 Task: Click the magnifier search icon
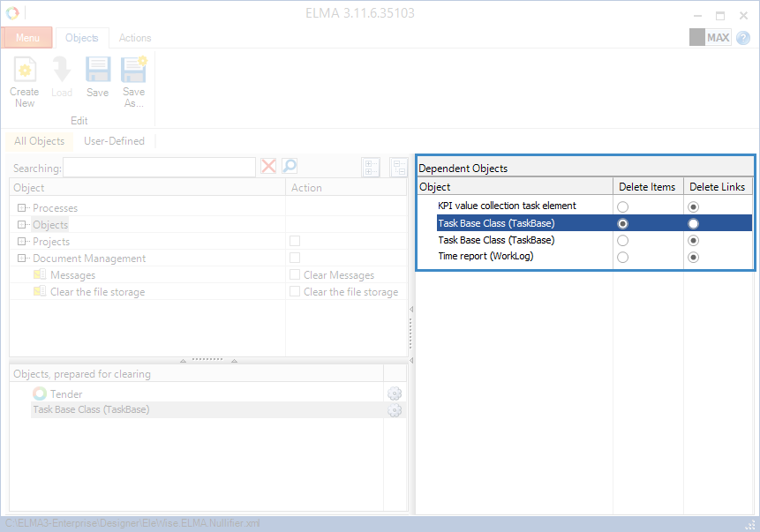290,167
